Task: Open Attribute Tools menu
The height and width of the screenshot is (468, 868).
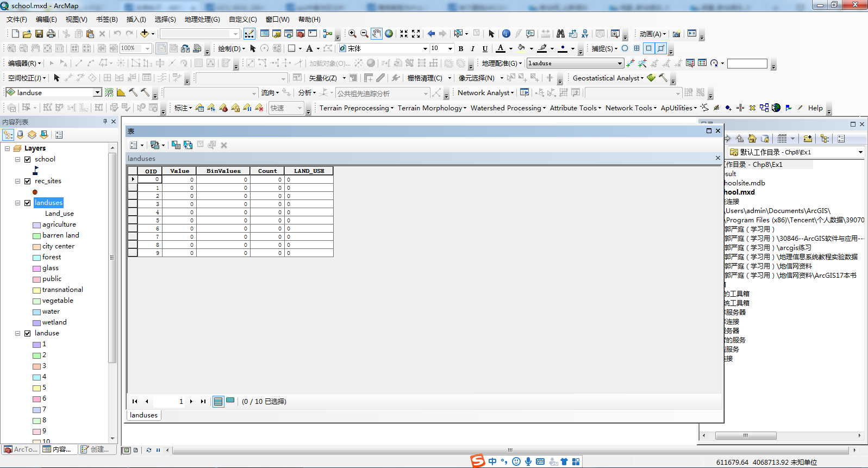Action: tap(575, 108)
